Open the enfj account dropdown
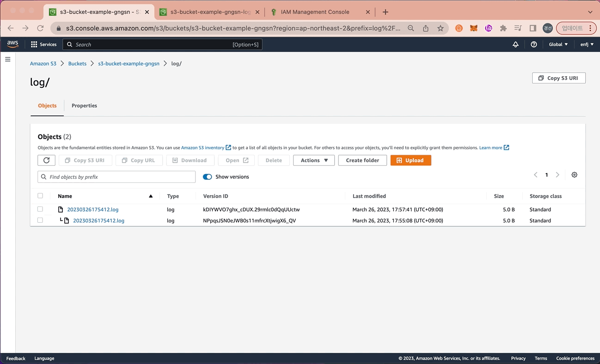 tap(587, 44)
